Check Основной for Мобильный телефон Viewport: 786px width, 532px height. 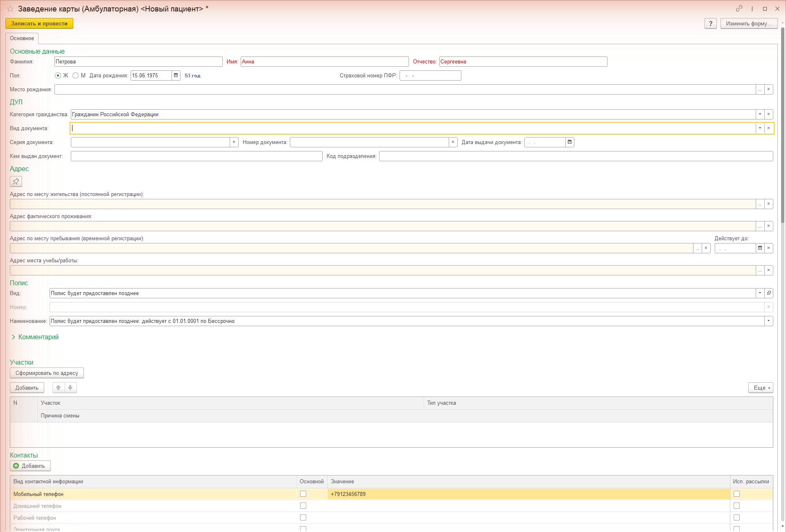click(303, 494)
